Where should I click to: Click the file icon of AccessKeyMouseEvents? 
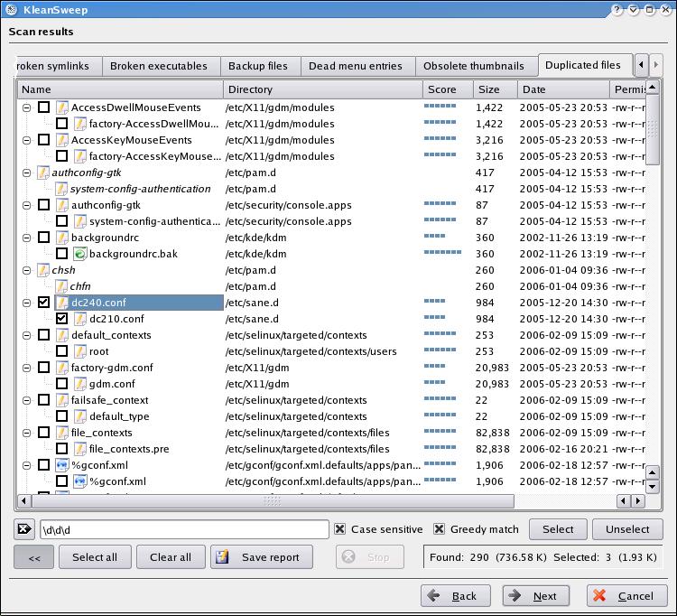(x=62, y=140)
